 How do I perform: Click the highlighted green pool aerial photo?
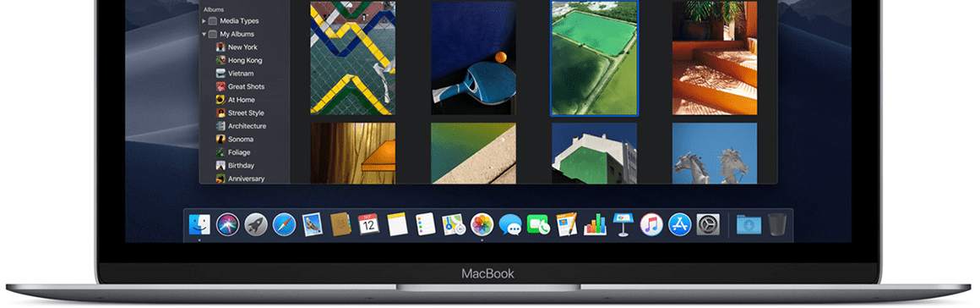[595, 58]
